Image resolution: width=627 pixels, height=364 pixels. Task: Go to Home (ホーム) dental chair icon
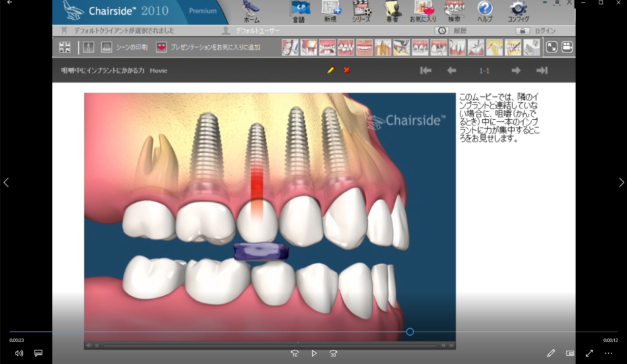251,11
